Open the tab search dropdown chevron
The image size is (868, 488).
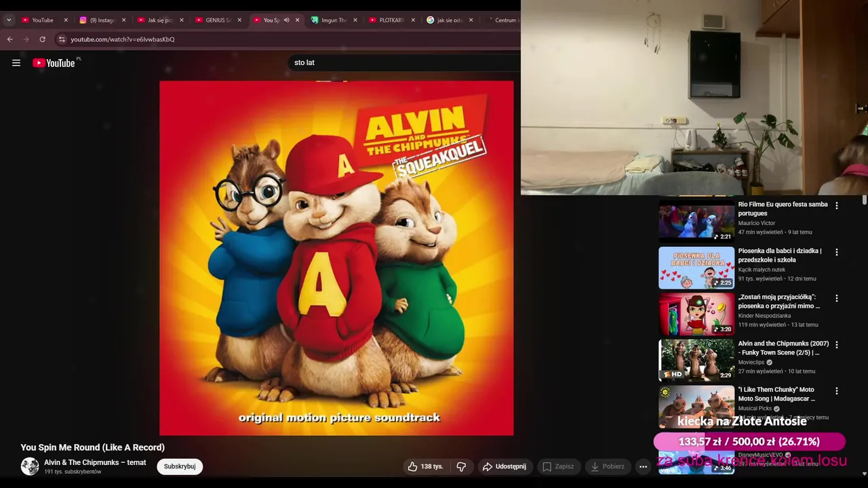coord(9,20)
